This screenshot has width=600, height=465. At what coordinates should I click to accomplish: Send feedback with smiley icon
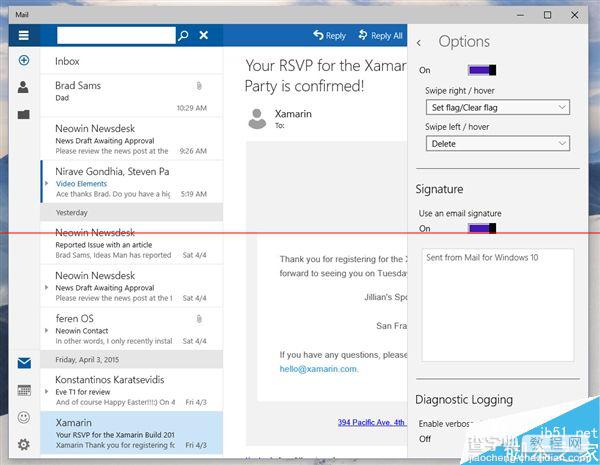coord(24,417)
